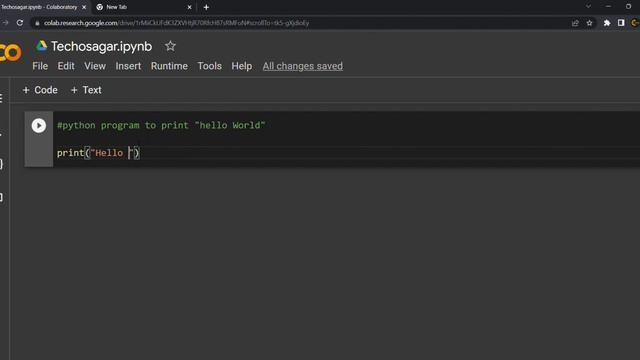This screenshot has height=360, width=640.
Task: Switch to the New Tab tab
Action: 143,7
